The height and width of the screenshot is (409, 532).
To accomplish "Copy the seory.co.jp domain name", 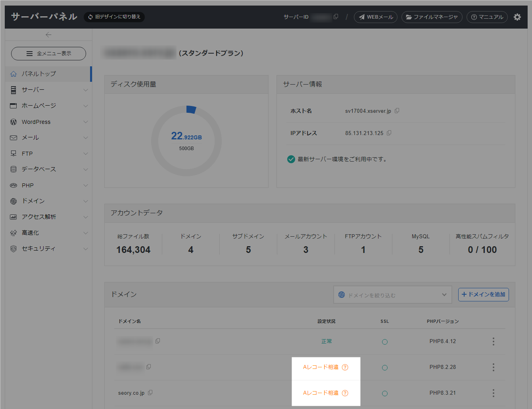I will click(150, 392).
